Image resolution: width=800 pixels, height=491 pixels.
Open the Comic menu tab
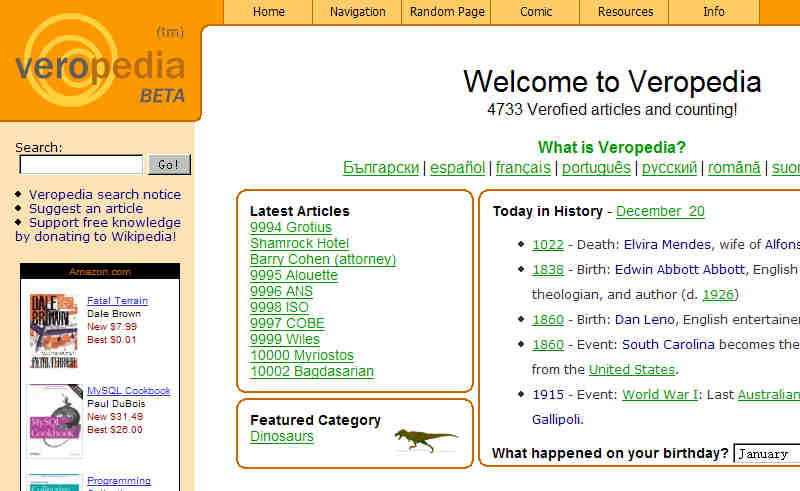[536, 12]
